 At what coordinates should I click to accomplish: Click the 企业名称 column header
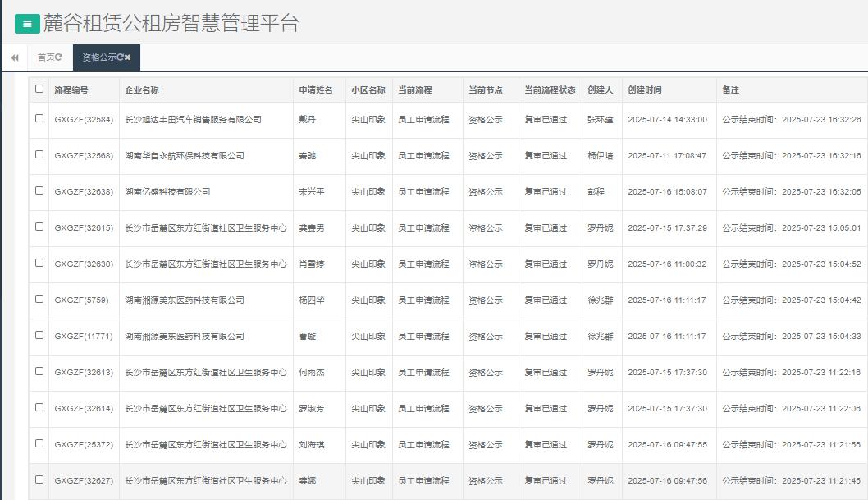click(x=142, y=89)
